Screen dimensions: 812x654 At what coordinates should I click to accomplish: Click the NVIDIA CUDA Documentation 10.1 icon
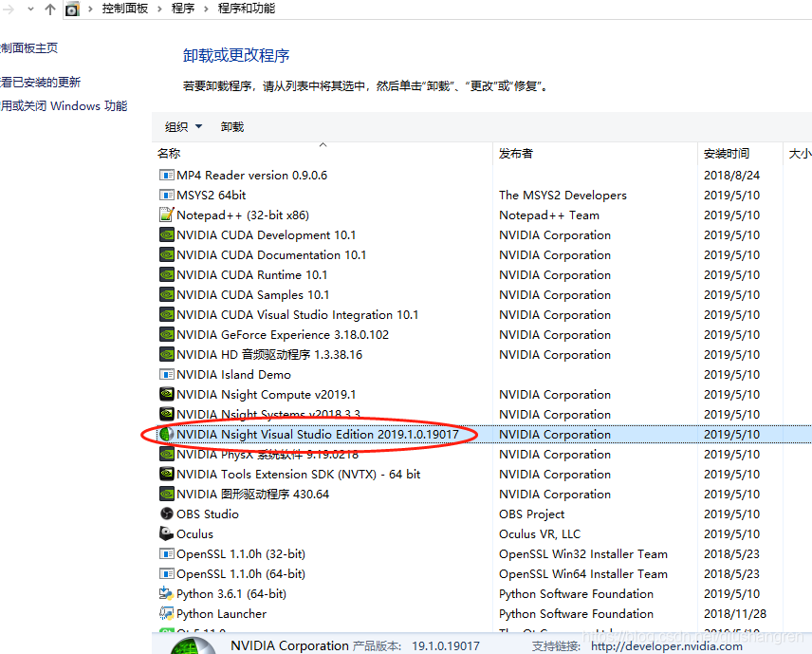click(x=166, y=255)
